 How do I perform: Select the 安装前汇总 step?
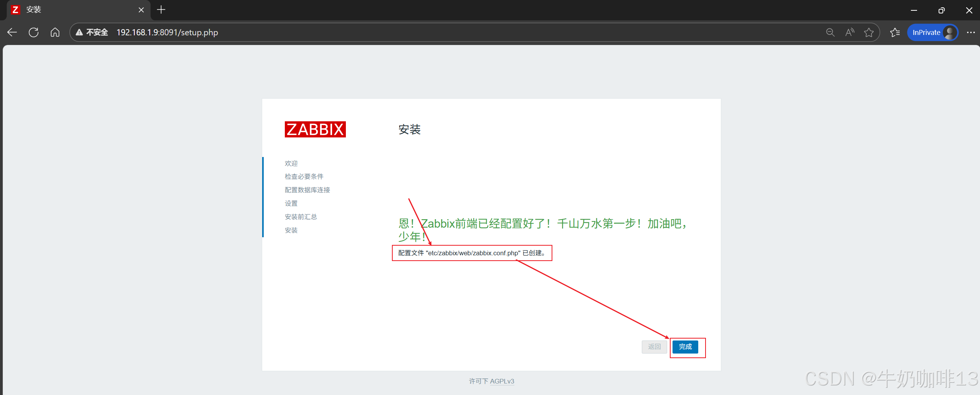pyautogui.click(x=301, y=217)
